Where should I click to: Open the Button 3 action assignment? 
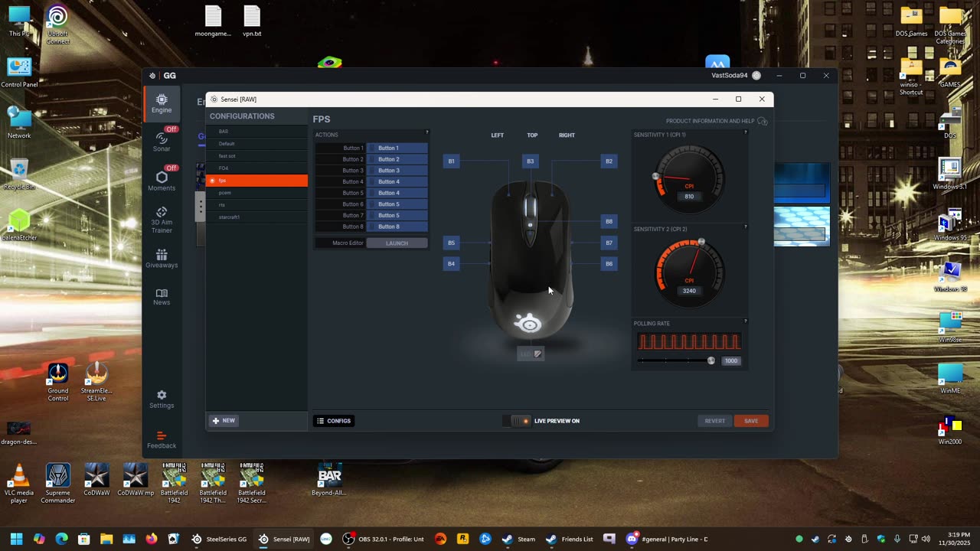click(397, 171)
